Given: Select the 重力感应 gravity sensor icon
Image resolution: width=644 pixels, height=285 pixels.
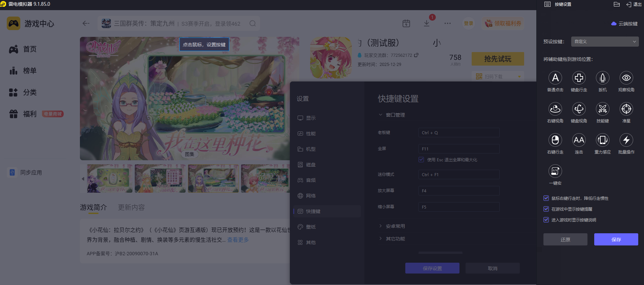Looking at the screenshot, I should click(x=603, y=140).
